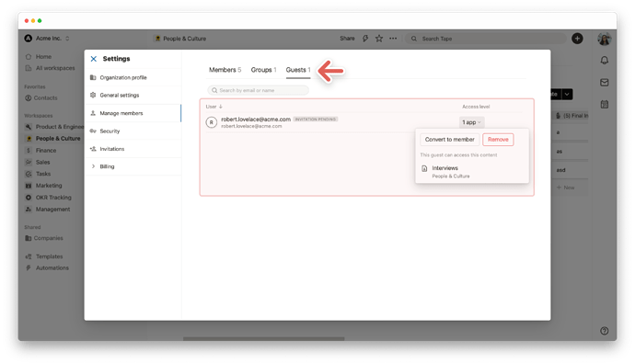This screenshot has width=635, height=364.
Task: Open Templates in sidebar
Action: (44, 256)
